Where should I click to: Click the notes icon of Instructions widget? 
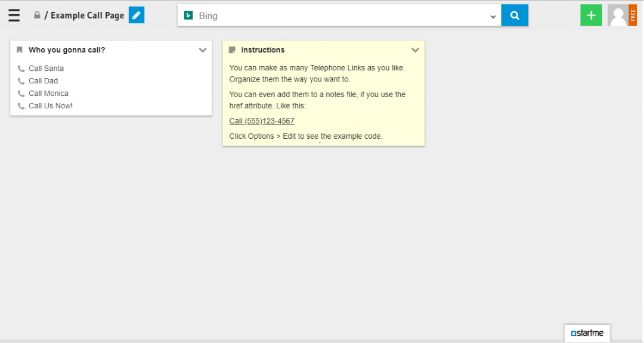(x=232, y=50)
